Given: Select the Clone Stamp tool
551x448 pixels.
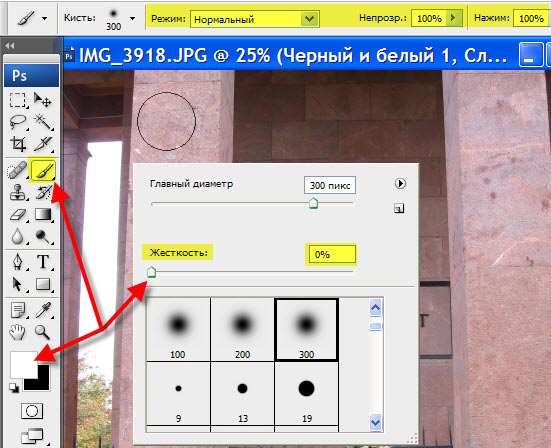Looking at the screenshot, I should (x=18, y=193).
